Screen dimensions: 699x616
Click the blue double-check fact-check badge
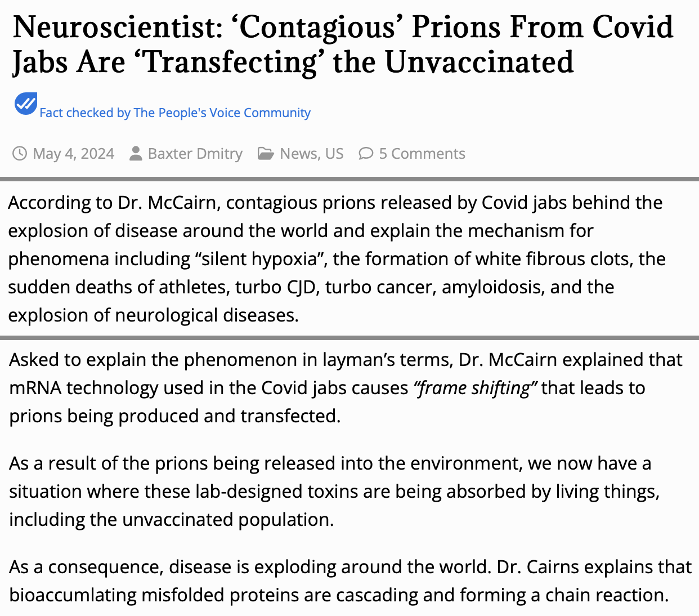(26, 104)
